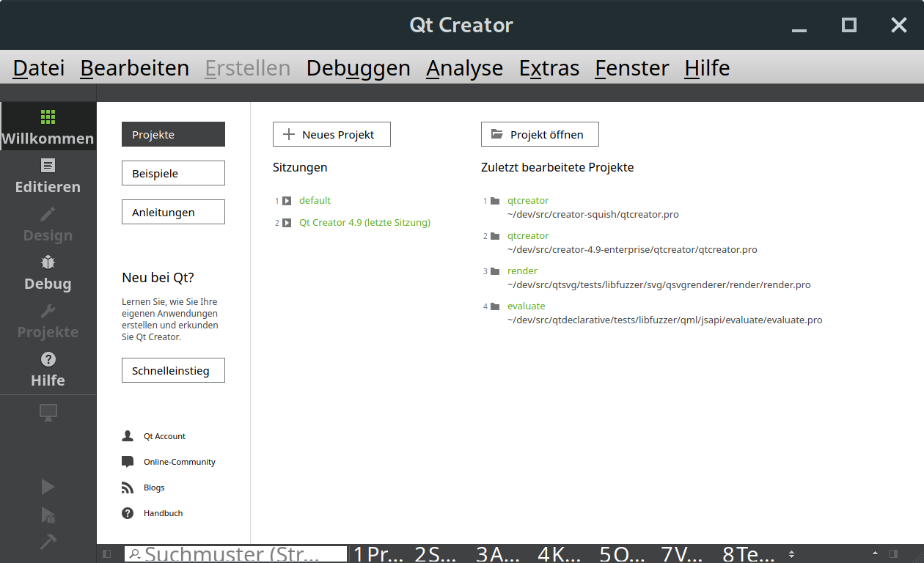
Task: Open the Hilfe mode in the sidebar
Action: click(x=48, y=369)
